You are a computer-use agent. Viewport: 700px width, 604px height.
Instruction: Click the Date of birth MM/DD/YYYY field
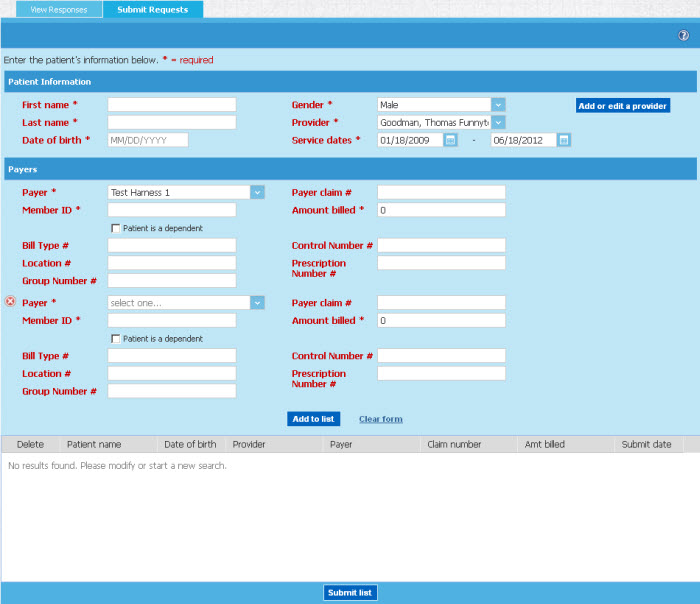pyautogui.click(x=148, y=140)
